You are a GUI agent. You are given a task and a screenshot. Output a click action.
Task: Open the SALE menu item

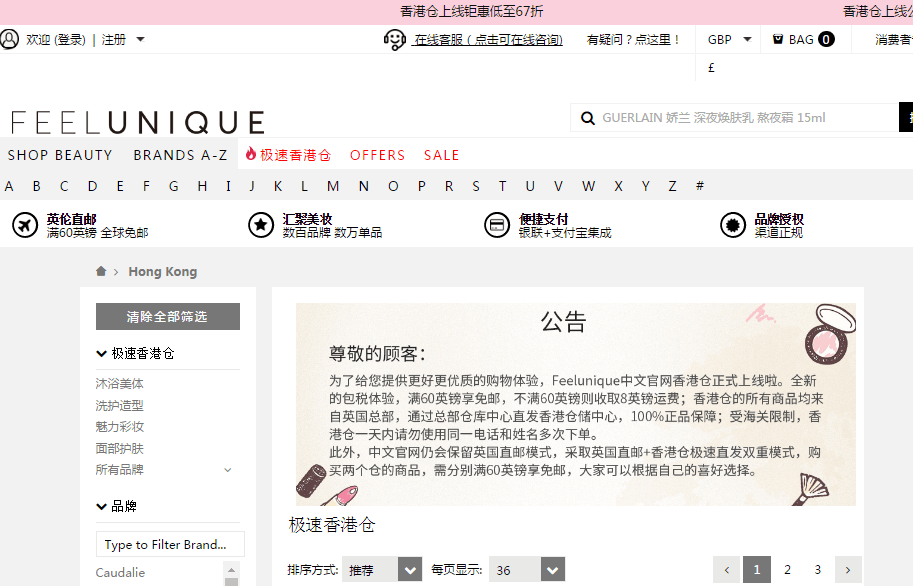point(441,155)
